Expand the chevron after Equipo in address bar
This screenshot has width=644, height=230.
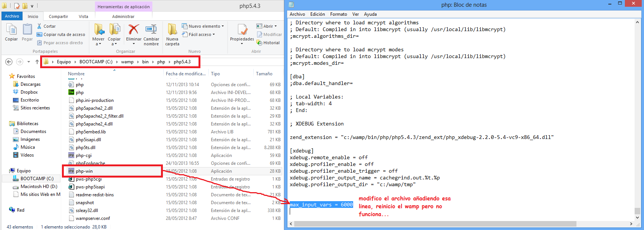click(75, 62)
